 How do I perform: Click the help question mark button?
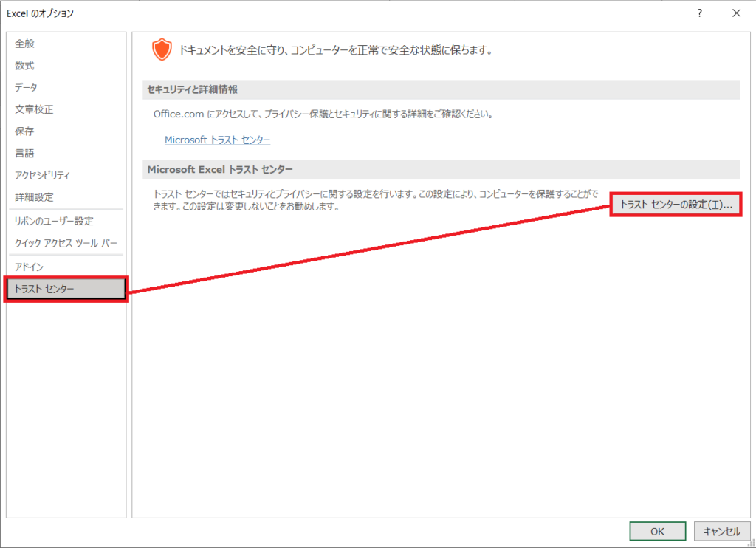tap(699, 13)
